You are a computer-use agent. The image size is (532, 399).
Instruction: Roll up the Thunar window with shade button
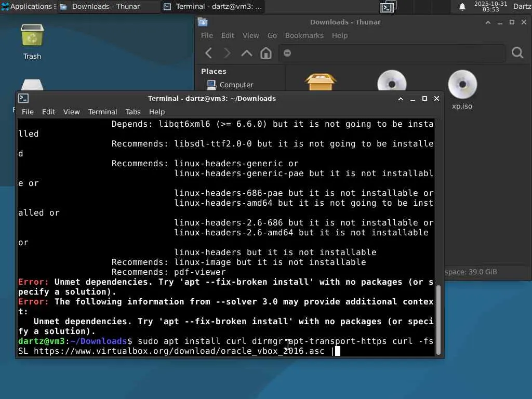[x=488, y=22]
